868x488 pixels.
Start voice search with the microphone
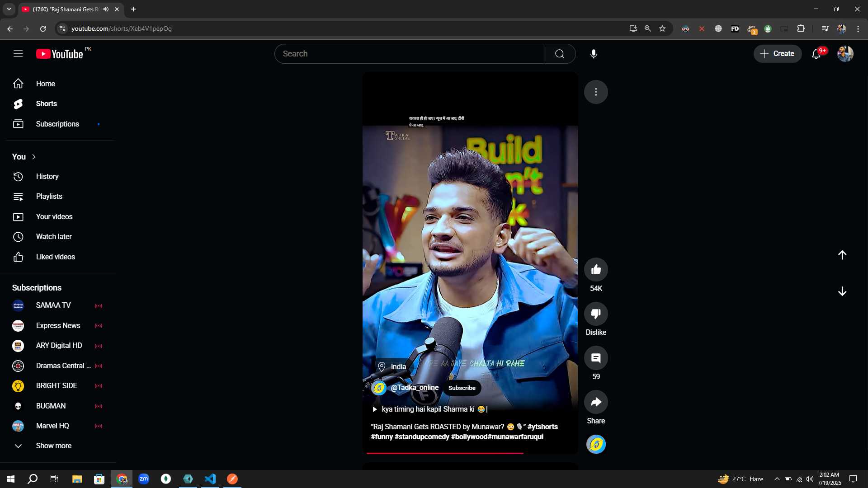594,54
